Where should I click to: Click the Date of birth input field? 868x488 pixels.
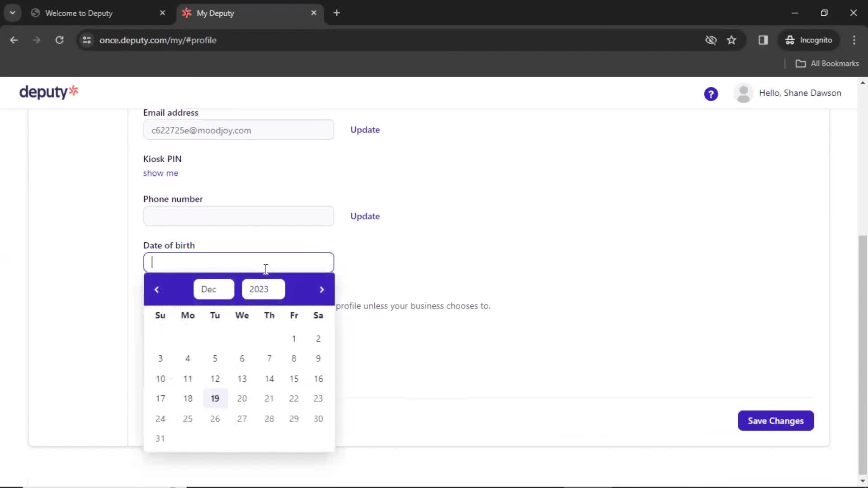[238, 262]
